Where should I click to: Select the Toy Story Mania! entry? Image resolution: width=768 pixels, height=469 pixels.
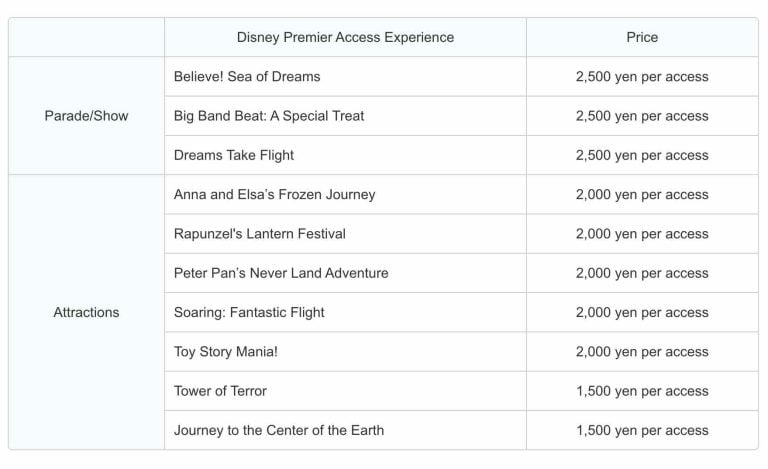point(225,351)
